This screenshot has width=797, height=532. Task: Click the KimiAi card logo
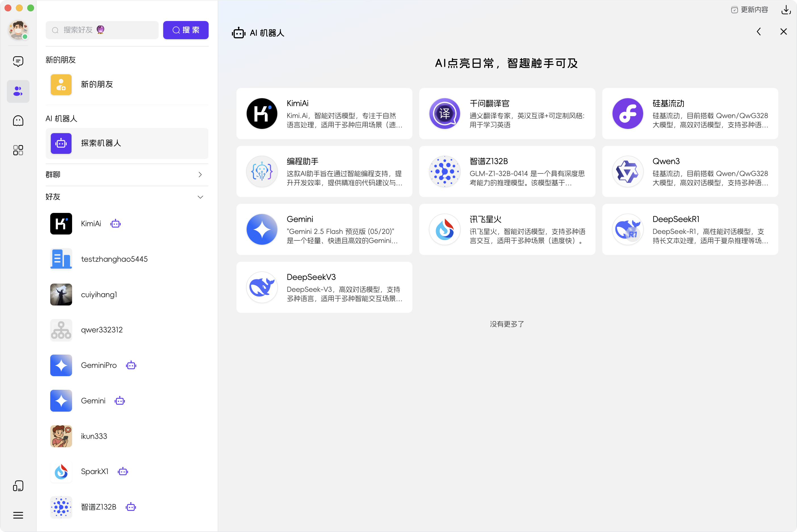[x=262, y=114]
